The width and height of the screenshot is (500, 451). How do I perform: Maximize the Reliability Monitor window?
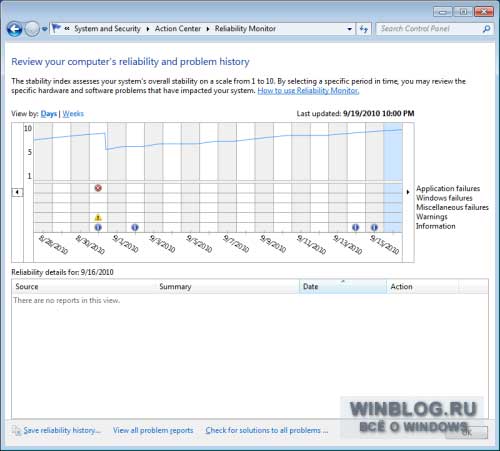pyautogui.click(x=463, y=12)
